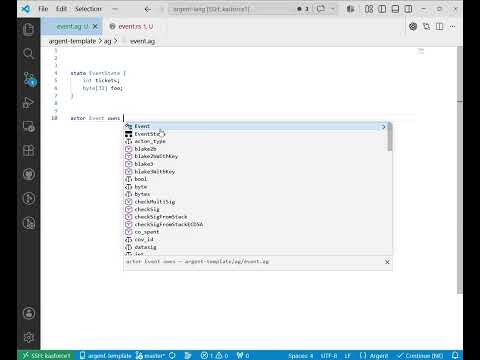Choose the blake3 suggestion
This screenshot has width=480, height=360.
tap(256, 164)
